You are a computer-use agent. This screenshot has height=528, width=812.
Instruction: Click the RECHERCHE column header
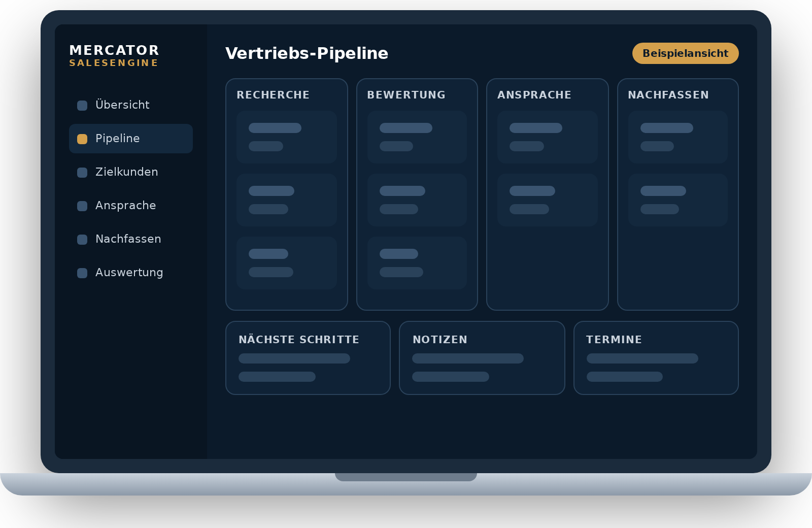click(273, 95)
